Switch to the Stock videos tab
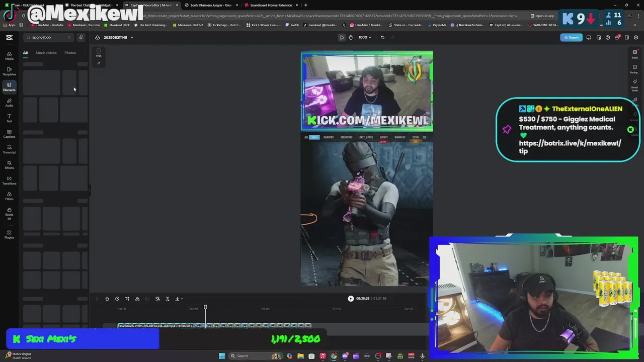 46,53
